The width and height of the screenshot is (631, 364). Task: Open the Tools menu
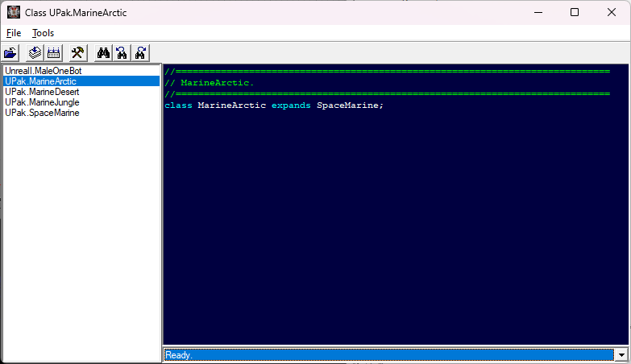tap(43, 33)
